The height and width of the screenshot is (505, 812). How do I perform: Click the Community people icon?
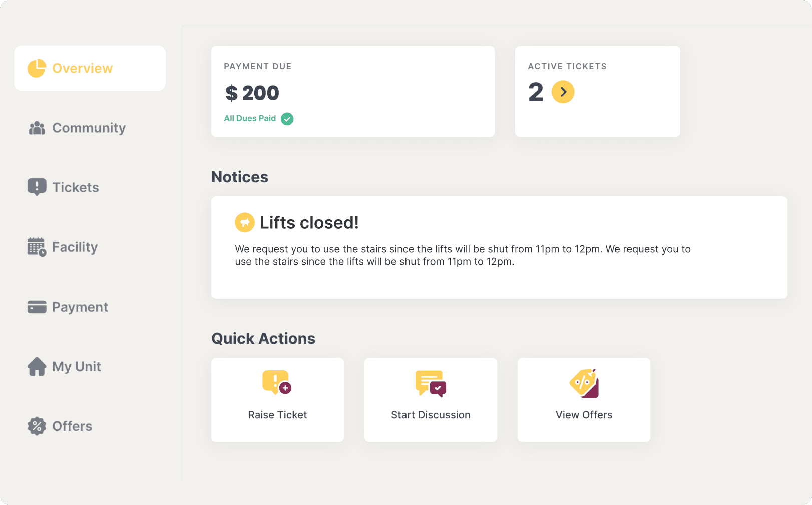click(x=37, y=128)
